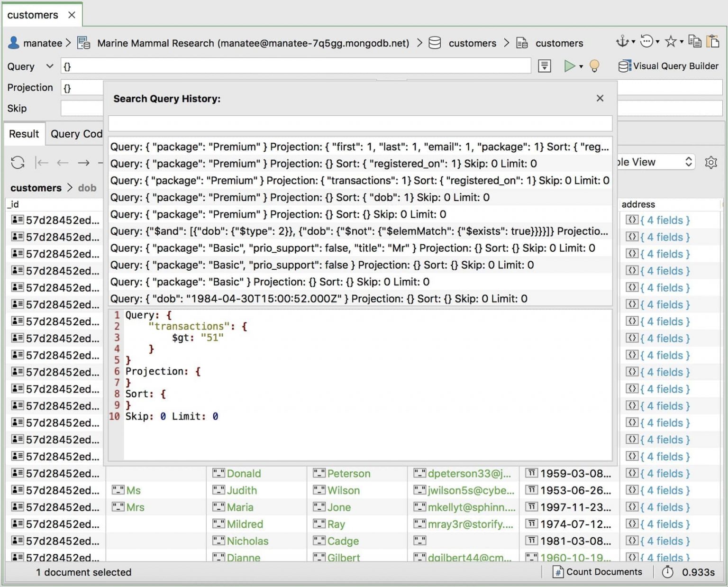Switch to the Query Code tab

75,134
